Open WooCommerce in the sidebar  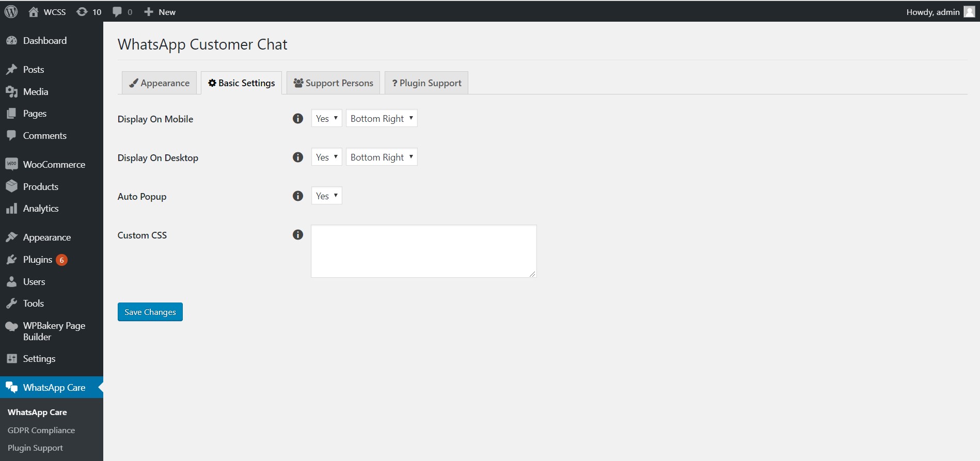tap(52, 165)
